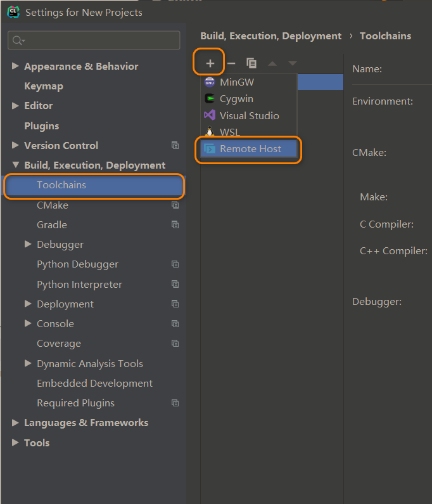This screenshot has height=504, width=432.
Task: Click project-level icon beside Gradle
Action: pos(175,224)
